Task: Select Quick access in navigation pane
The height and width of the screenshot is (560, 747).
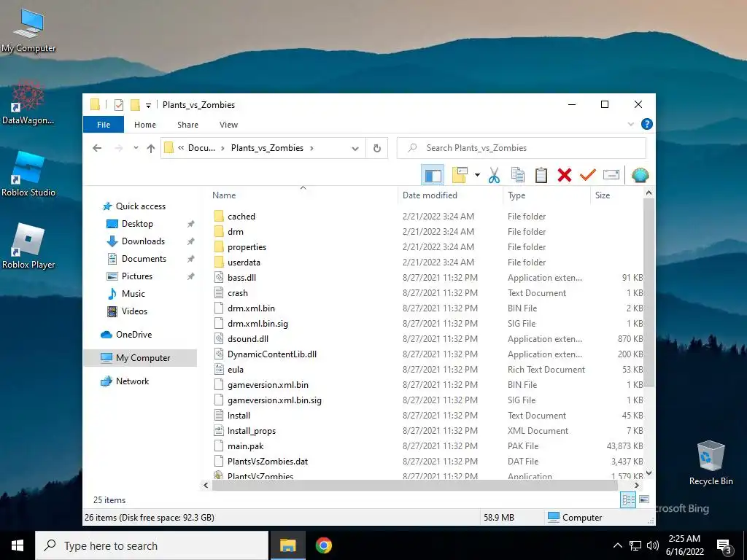Action: pyautogui.click(x=141, y=206)
